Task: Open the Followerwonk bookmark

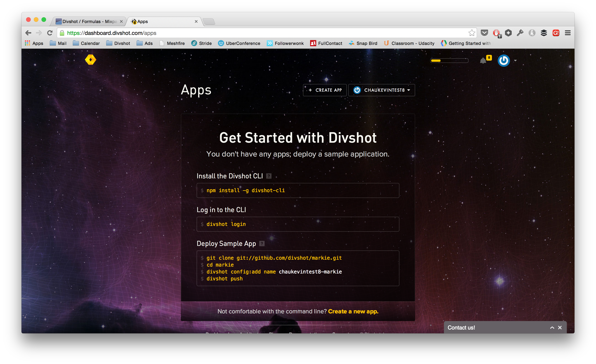Action: point(285,43)
